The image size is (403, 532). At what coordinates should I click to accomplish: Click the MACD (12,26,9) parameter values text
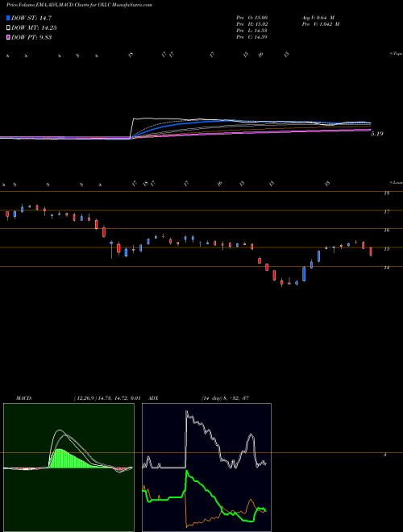tap(107, 398)
